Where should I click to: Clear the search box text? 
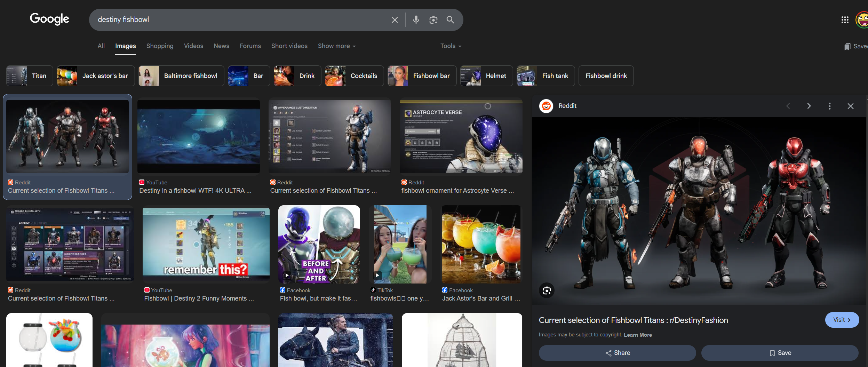(395, 20)
